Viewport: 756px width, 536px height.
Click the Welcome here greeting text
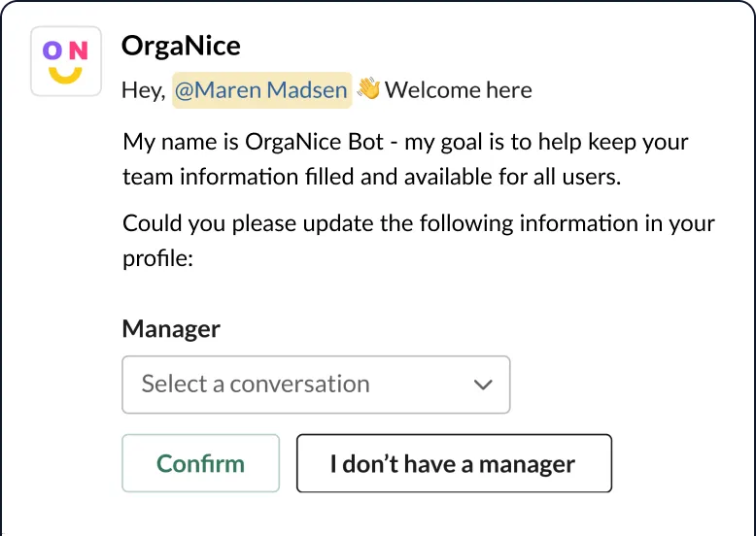pyautogui.click(x=458, y=90)
